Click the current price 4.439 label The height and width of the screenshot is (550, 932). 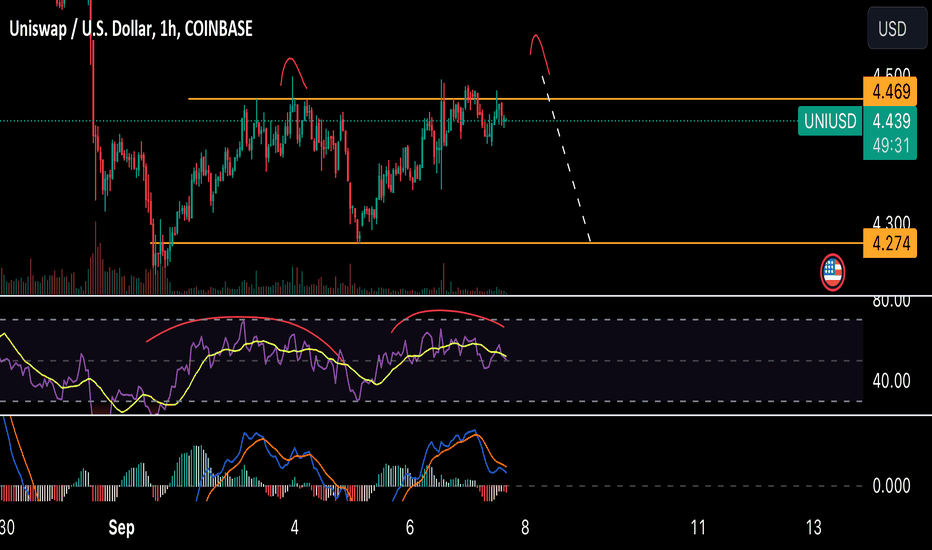tap(891, 121)
